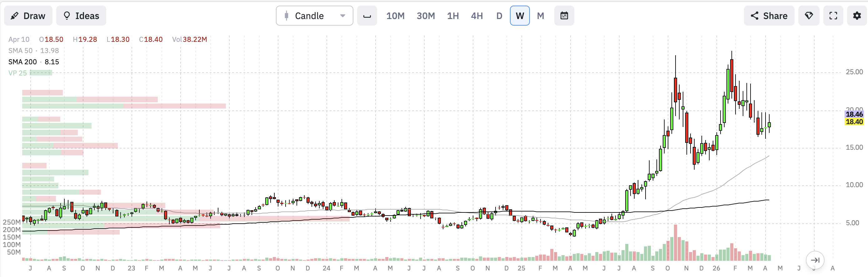Click the 25.00 price axis label
The height and width of the screenshot is (277, 868).
pos(854,72)
